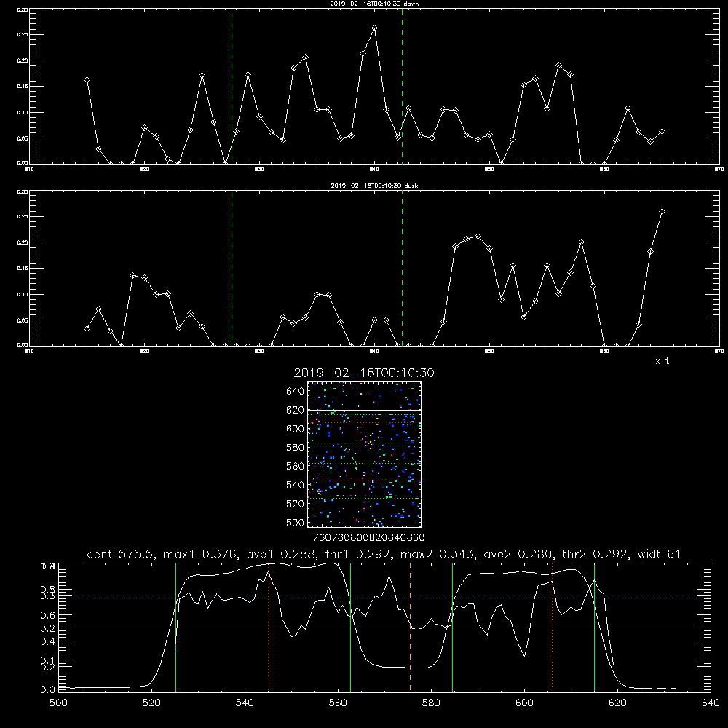
Task: Click the 600 label on bottom profile x-axis
Action: point(524,703)
